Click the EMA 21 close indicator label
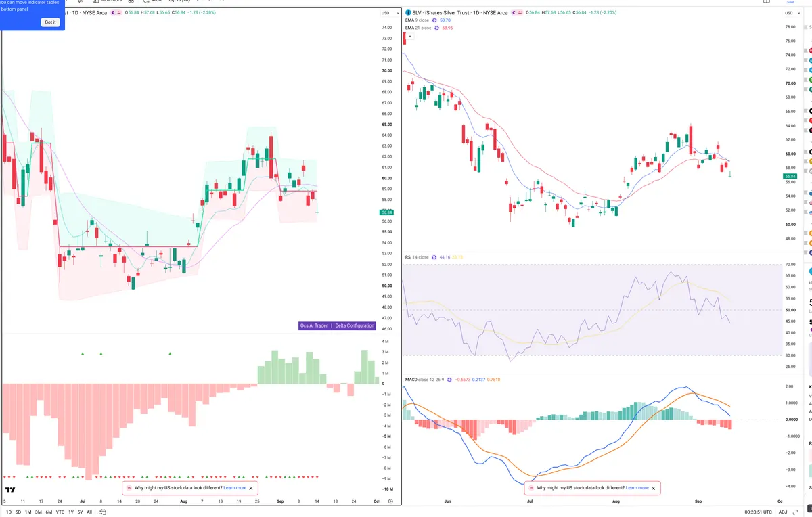Image resolution: width=812 pixels, height=517 pixels. 418,28
